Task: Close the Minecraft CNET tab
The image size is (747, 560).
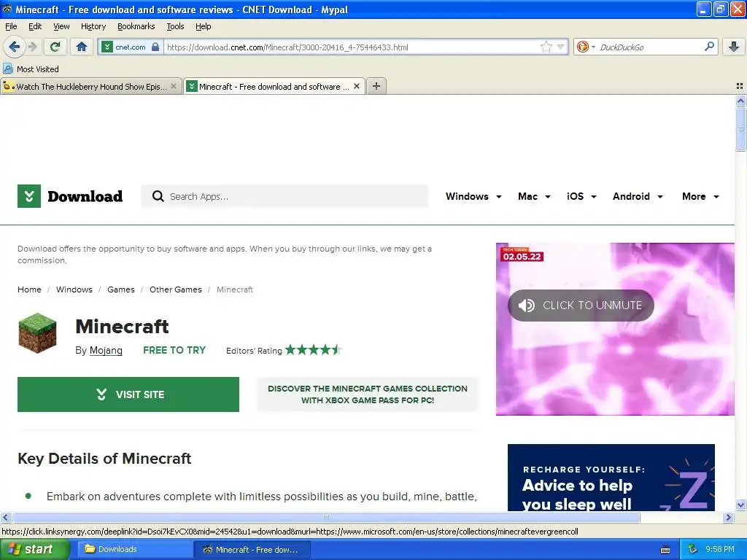Action: pos(356,86)
